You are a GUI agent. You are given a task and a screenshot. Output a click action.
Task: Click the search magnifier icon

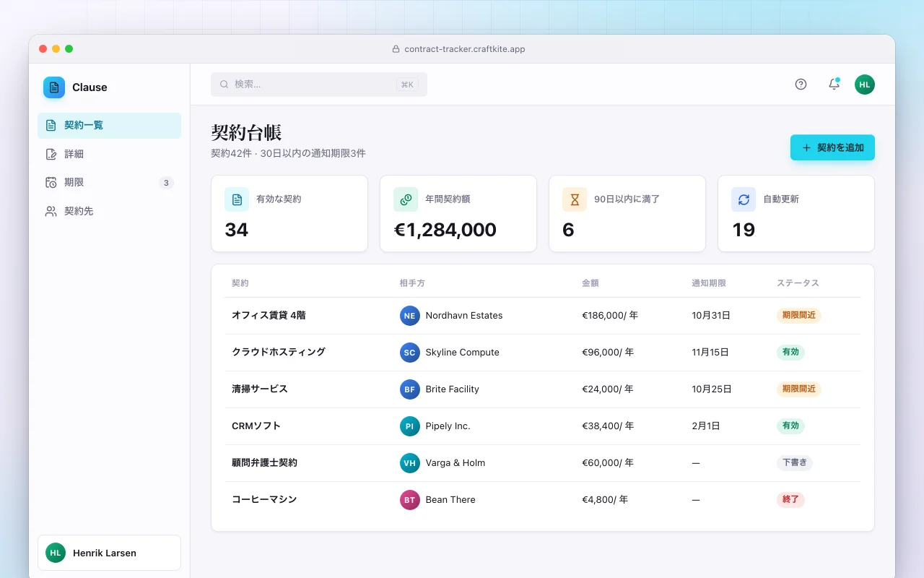[225, 85]
